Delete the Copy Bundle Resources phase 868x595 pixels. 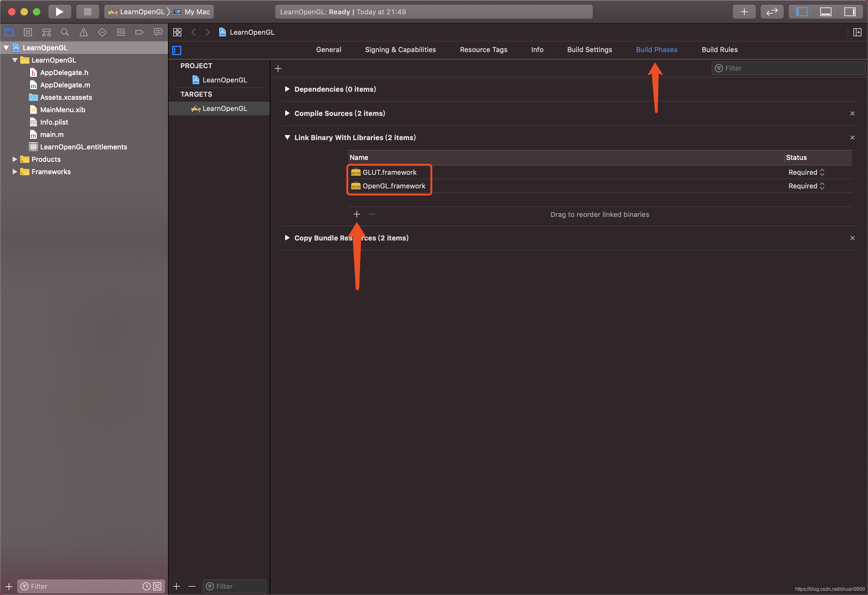coord(852,238)
